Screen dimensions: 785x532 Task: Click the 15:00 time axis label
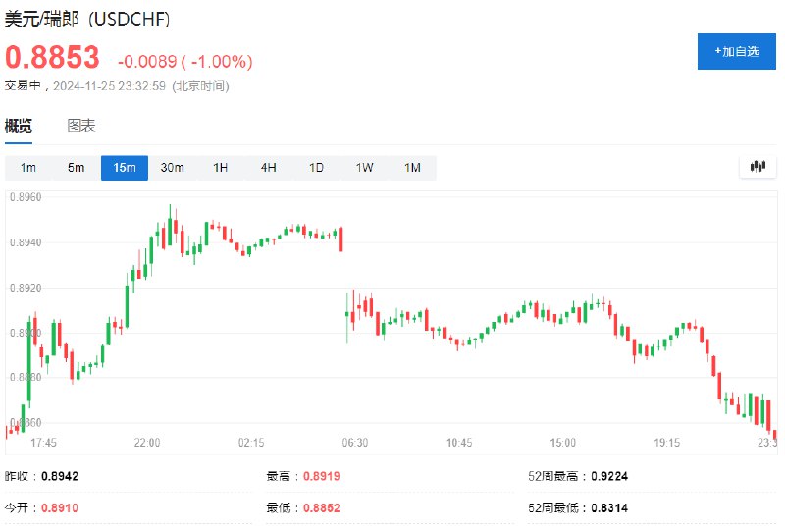(x=562, y=443)
